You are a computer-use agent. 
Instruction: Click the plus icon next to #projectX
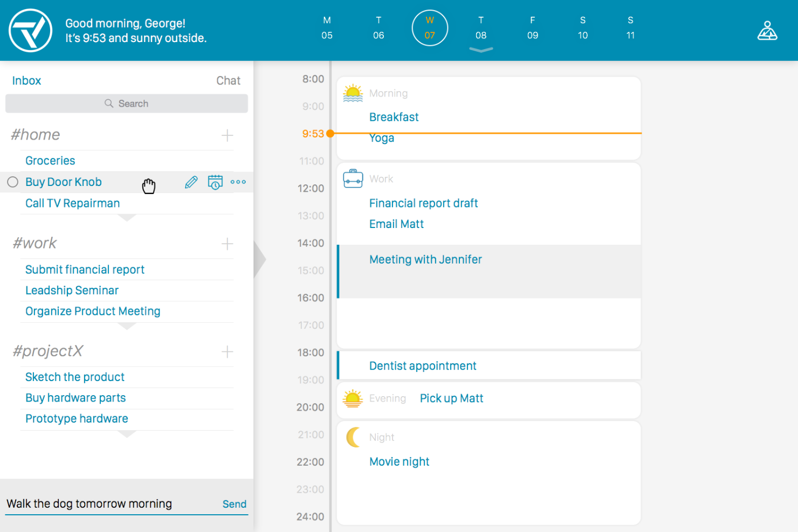tap(228, 352)
